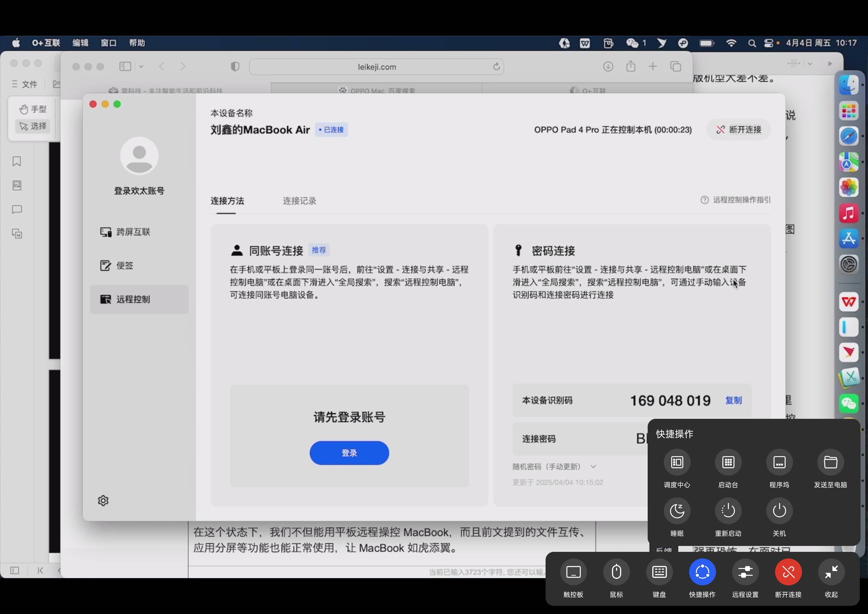This screenshot has height=614, width=868.
Task: Click 登录欢太账号 under avatar
Action: 139,191
